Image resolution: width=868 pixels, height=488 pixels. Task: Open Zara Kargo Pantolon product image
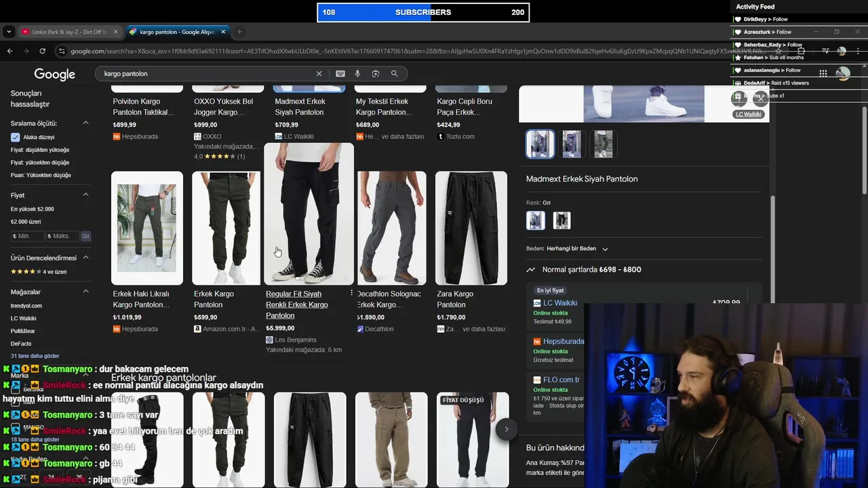(x=471, y=228)
